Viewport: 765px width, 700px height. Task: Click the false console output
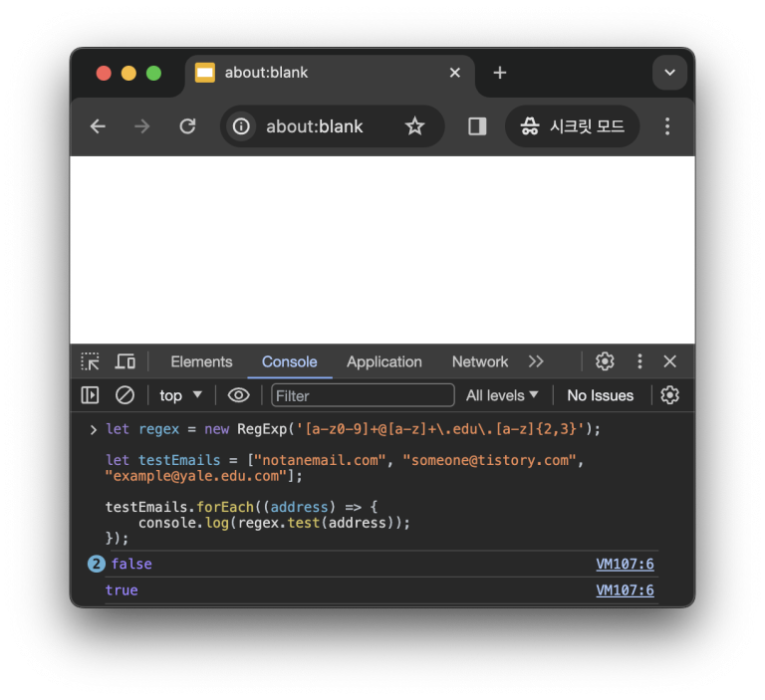131,564
